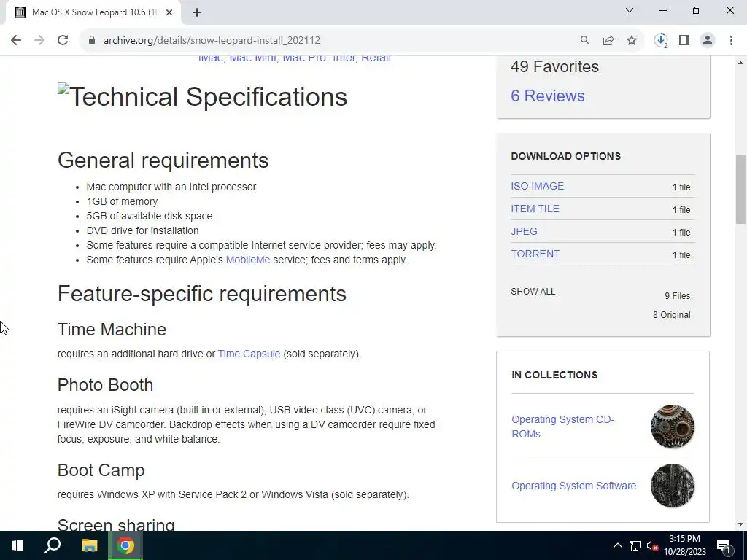747x560 pixels.
Task: Click '5GB of available disk space' item
Action: (149, 216)
